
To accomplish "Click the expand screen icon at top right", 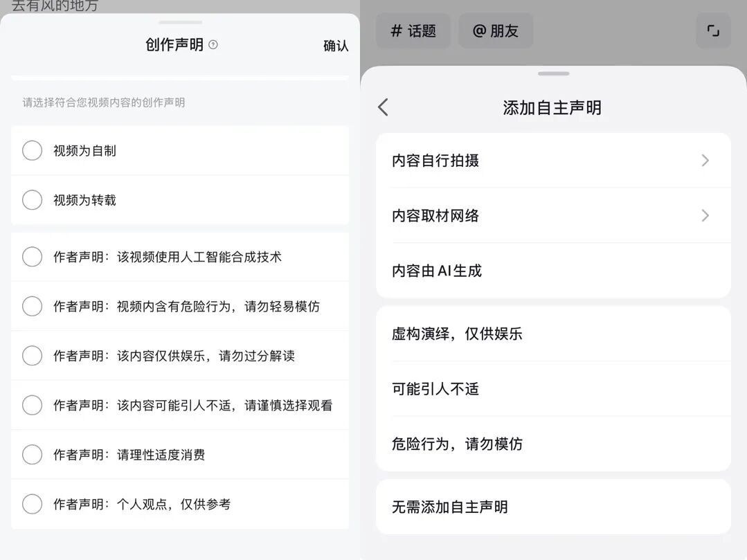I will [712, 30].
